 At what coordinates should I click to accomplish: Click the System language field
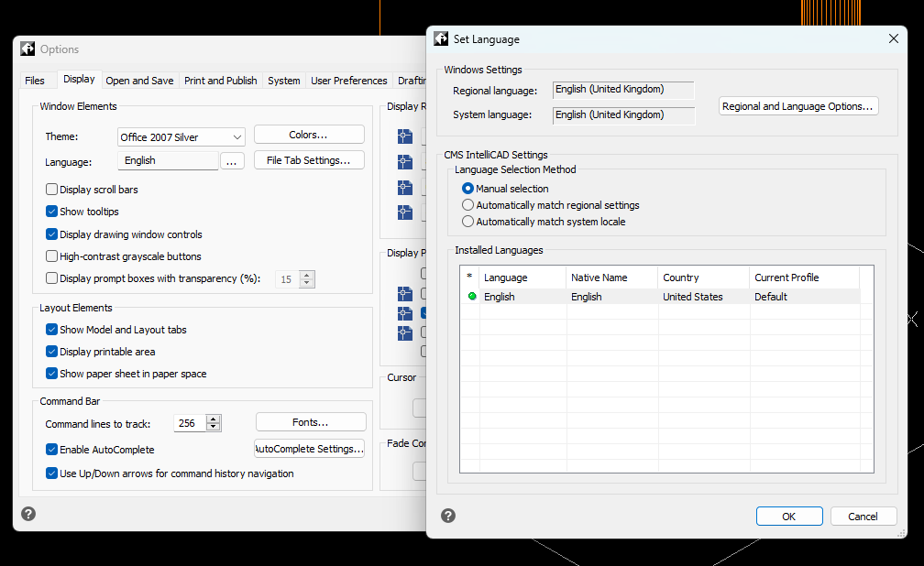[623, 114]
